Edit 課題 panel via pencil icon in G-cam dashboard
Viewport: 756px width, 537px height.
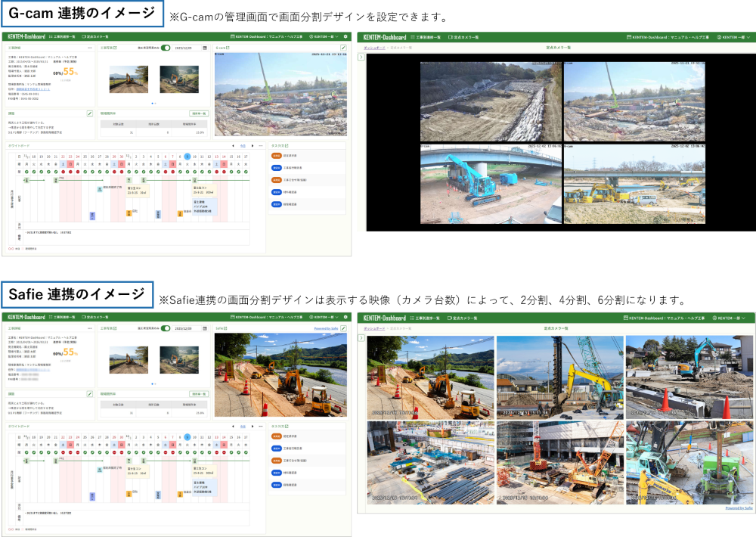click(90, 113)
